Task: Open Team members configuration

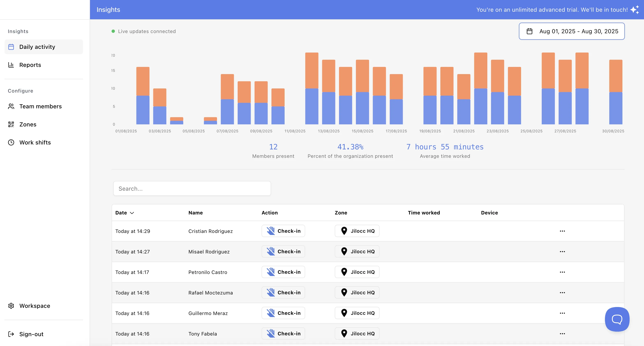Action: coord(44,106)
